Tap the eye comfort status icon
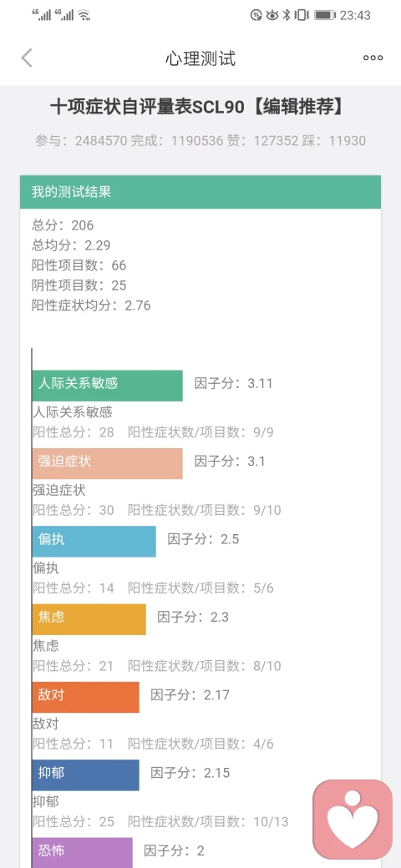Image resolution: width=401 pixels, height=868 pixels. click(272, 16)
